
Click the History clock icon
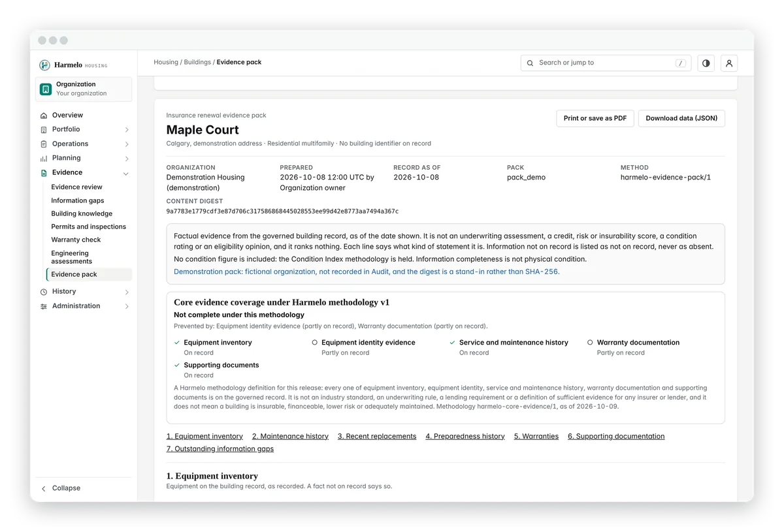click(44, 292)
